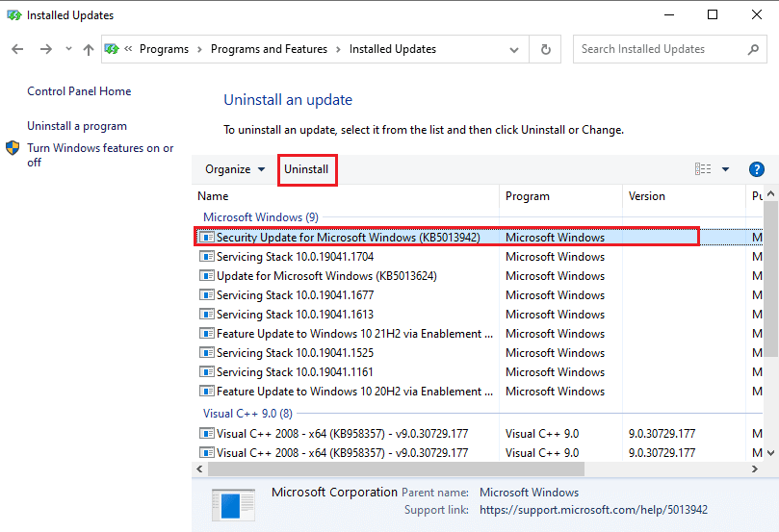Click the search magnifier icon
Screen dimensions: 779x532
tap(753, 49)
